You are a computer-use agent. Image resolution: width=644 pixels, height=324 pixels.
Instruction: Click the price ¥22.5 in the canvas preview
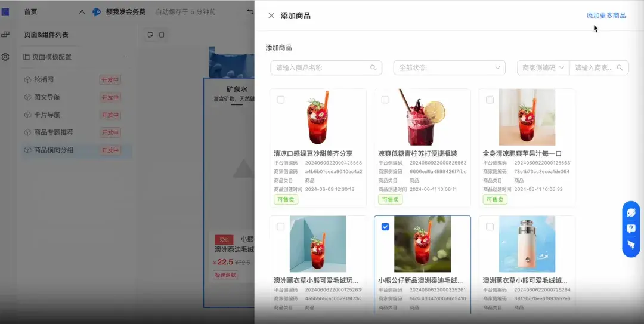pos(223,262)
